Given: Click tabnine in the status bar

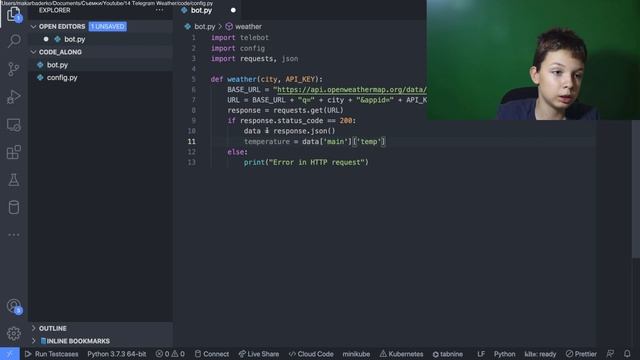Looking at the screenshot, I should tap(448, 354).
